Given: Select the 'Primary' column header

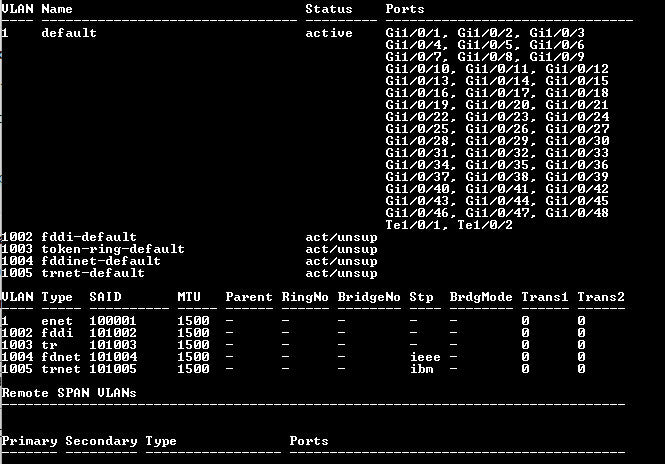Looking at the screenshot, I should (x=29, y=441).
